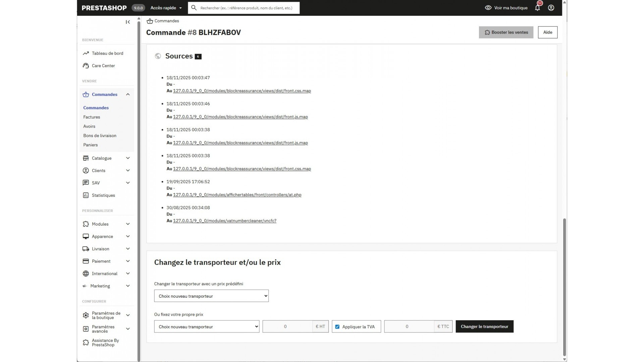Click the Tableau de bord trend icon
This screenshot has height=362, width=644.
pos(86,53)
